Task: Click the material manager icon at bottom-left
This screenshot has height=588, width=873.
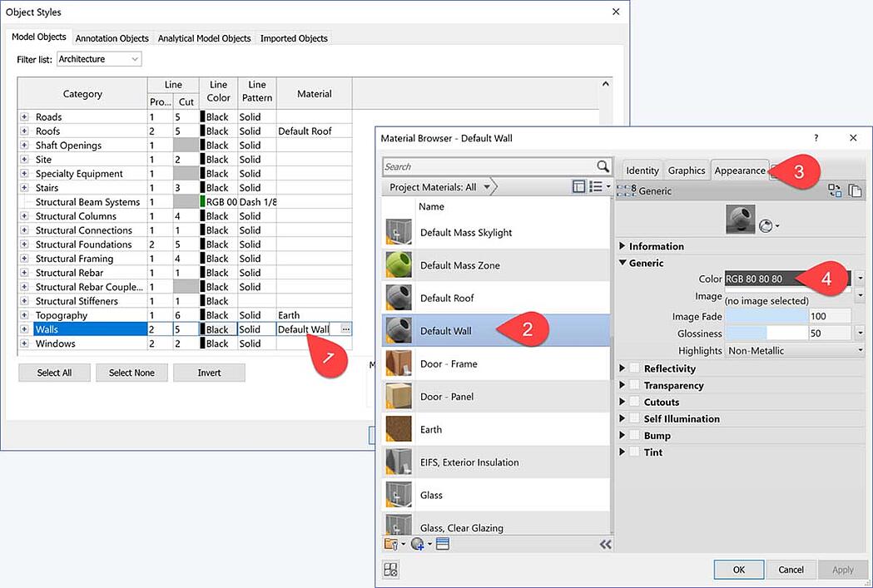Action: tap(391, 569)
